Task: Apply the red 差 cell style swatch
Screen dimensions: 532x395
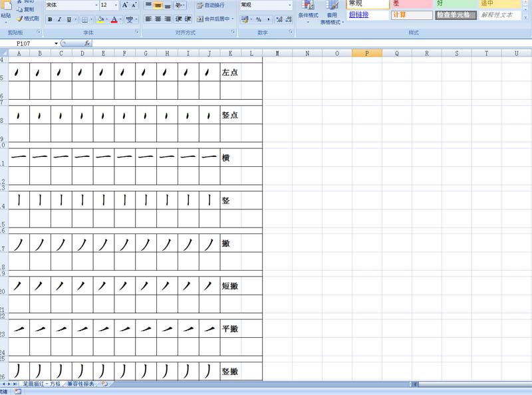Action: pos(411,4)
